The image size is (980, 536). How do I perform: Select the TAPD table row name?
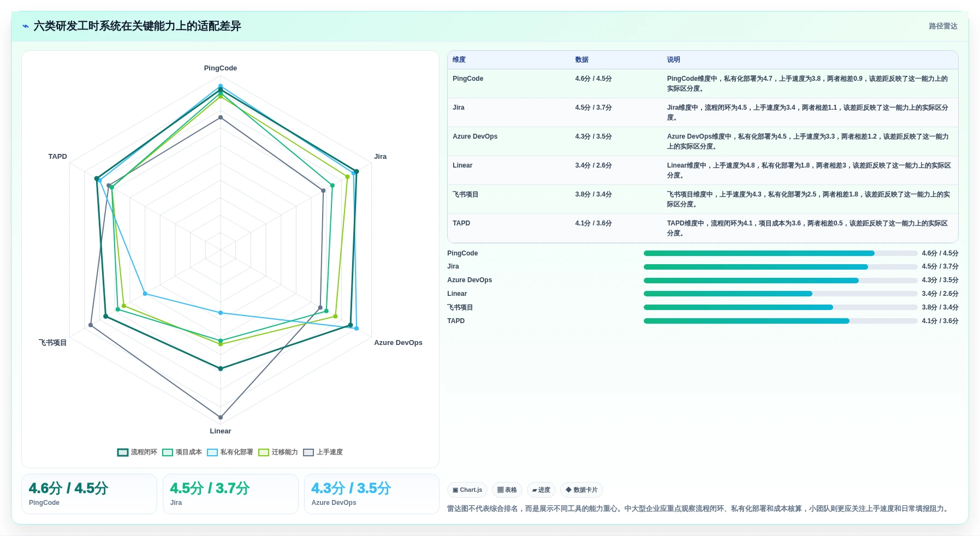click(461, 223)
